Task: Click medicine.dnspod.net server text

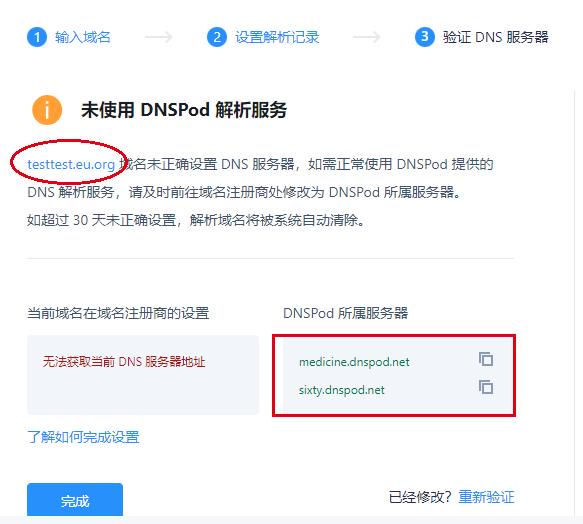Action: [x=354, y=362]
